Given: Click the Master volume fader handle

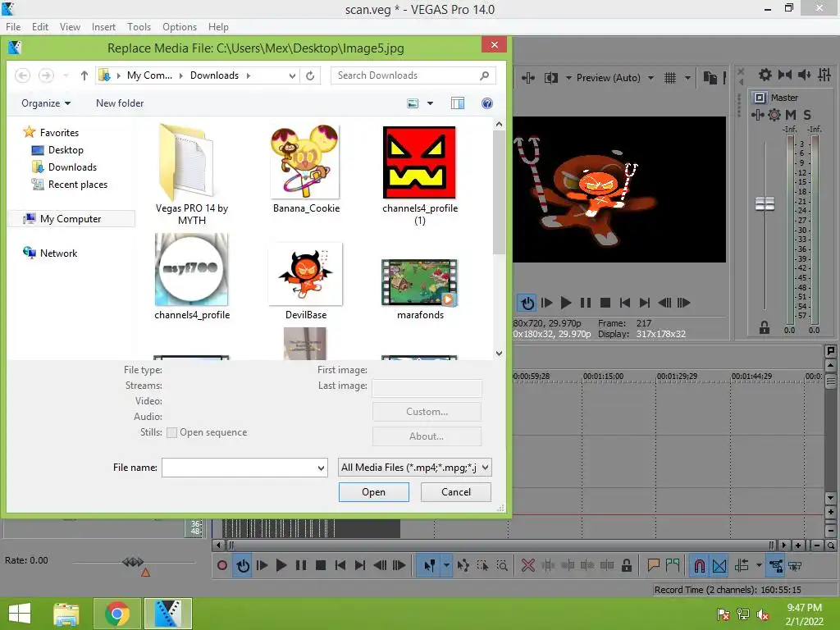Looking at the screenshot, I should pyautogui.click(x=765, y=203).
